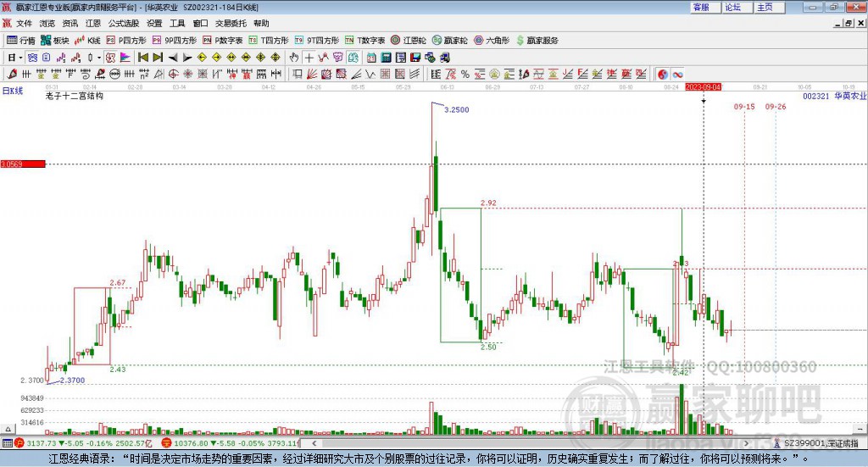Jump to last bar icon
The height and width of the screenshot is (467, 868).
click(x=158, y=57)
